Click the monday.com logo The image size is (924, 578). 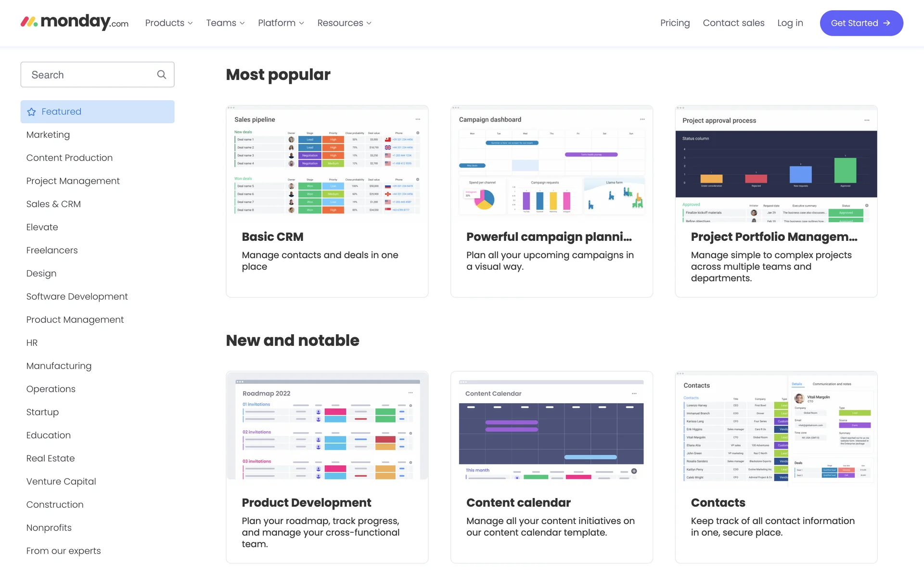tap(75, 22)
